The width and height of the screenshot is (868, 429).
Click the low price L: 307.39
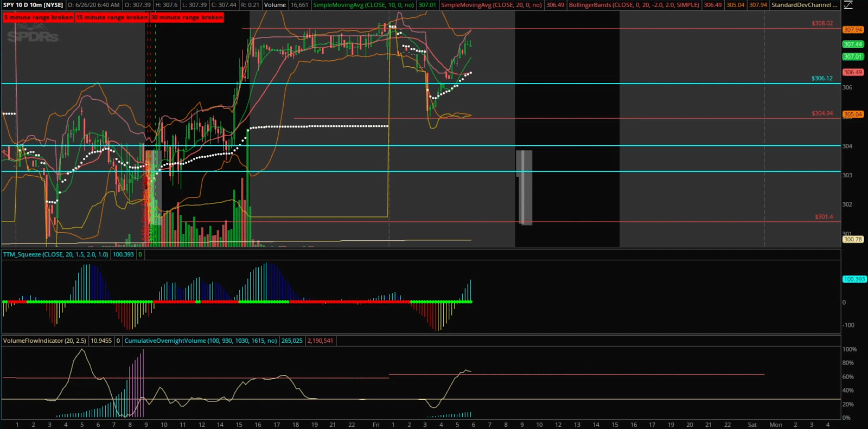click(194, 5)
